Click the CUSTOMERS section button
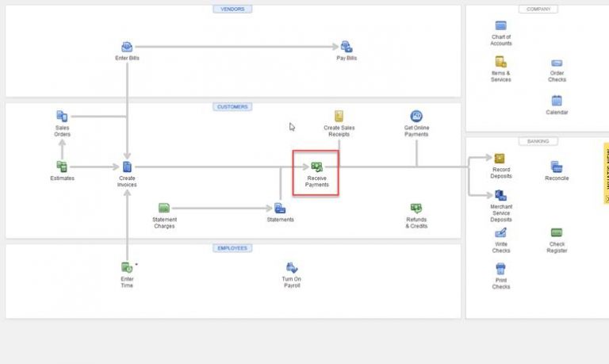 click(232, 106)
